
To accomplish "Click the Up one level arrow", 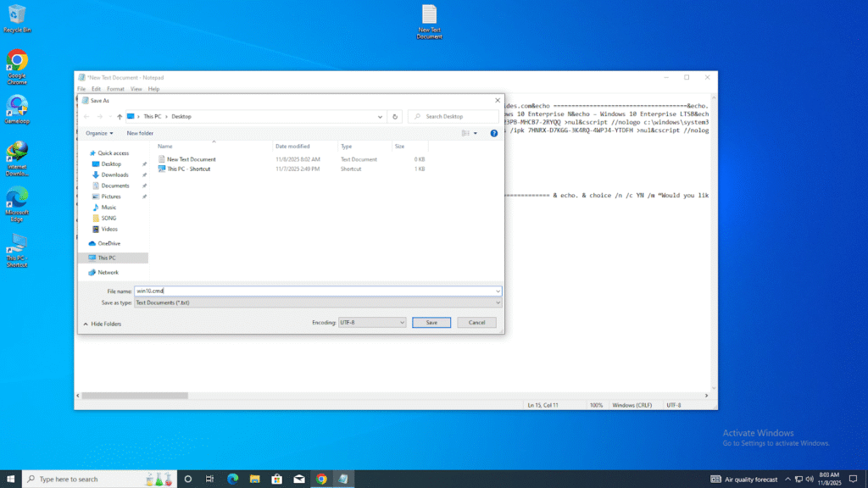I will [120, 116].
